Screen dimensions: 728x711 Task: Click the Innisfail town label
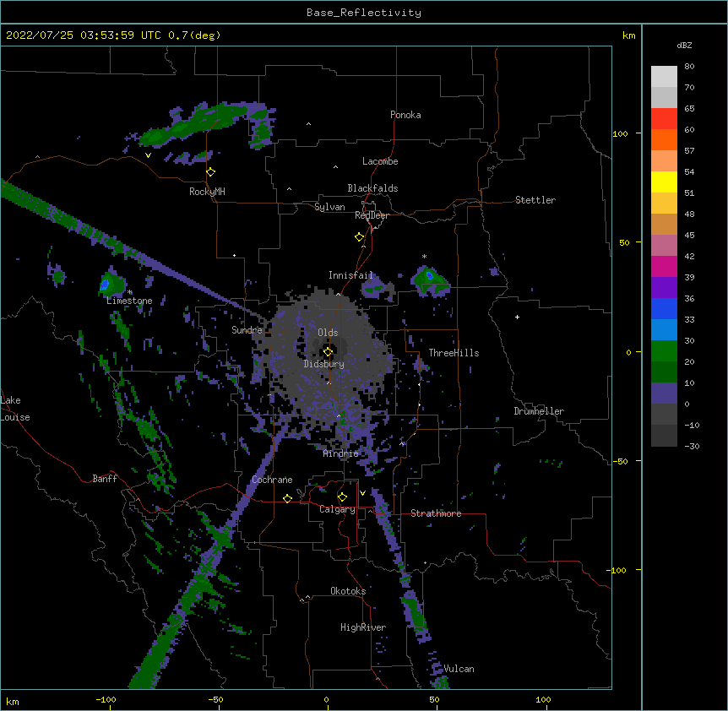click(350, 275)
